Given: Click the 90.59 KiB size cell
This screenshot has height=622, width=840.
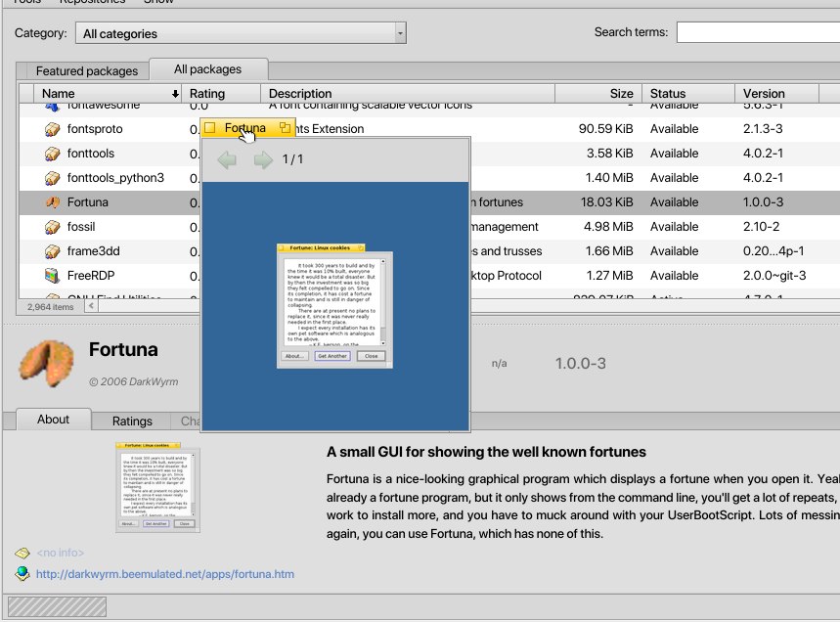Looking at the screenshot, I should [605, 129].
